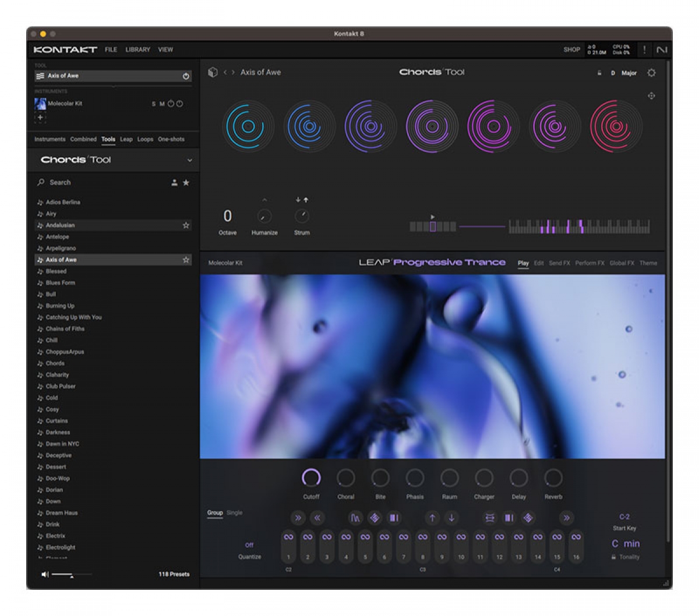This screenshot has width=699, height=616.
Task: Click the Axis of Awe tool list icon
Action: point(40,76)
